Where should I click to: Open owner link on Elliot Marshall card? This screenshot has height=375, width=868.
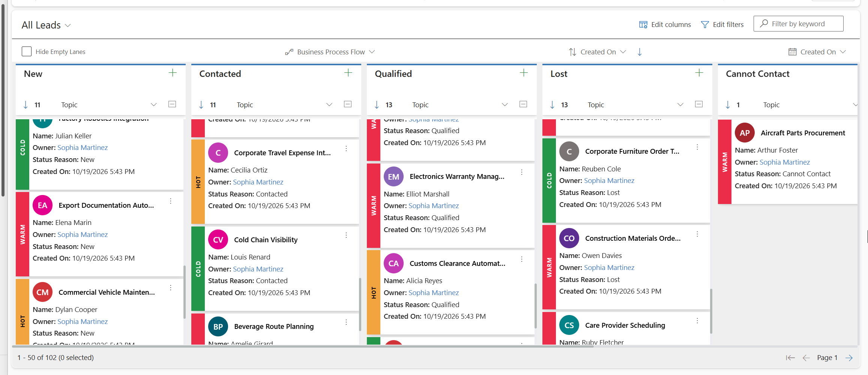pos(434,206)
